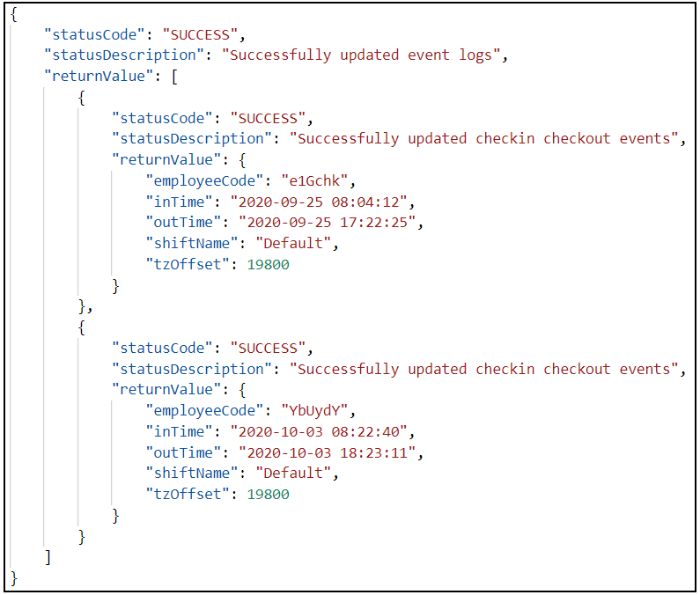Click the second nested "statusDescription" key
This screenshot has width=700, height=595.
click(x=192, y=369)
